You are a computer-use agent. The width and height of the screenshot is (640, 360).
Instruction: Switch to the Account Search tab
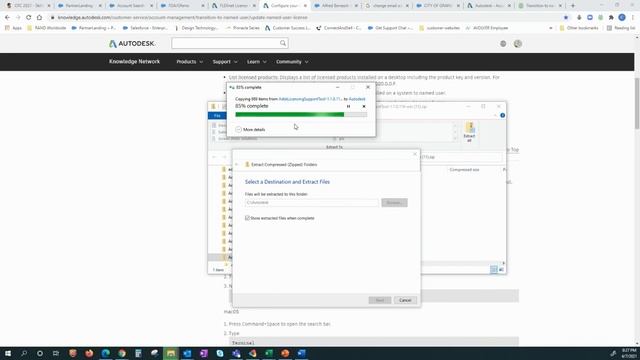tap(131, 6)
